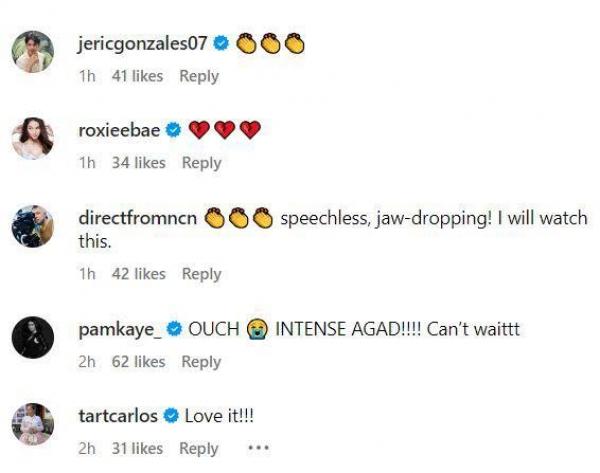Screen dimensions: 600x473
Task: Open directfromncn's profile avatar
Action: tap(32, 227)
